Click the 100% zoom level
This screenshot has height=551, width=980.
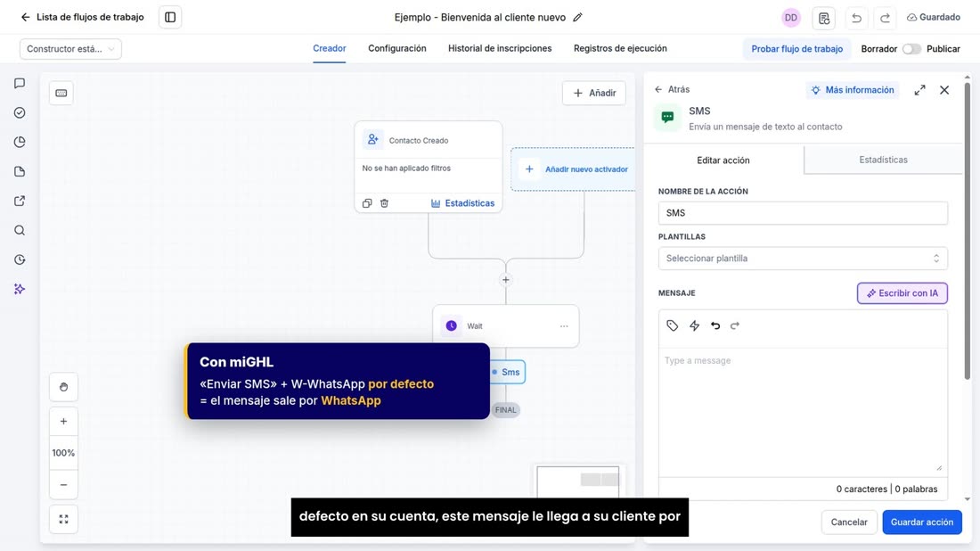pyautogui.click(x=64, y=453)
